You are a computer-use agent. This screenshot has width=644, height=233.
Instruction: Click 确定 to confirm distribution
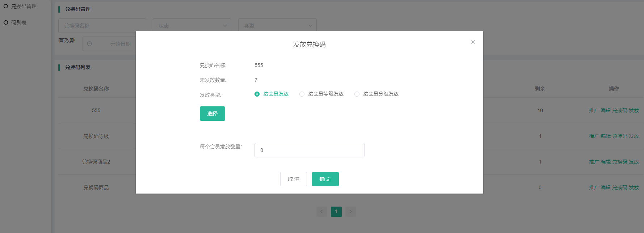(325, 179)
